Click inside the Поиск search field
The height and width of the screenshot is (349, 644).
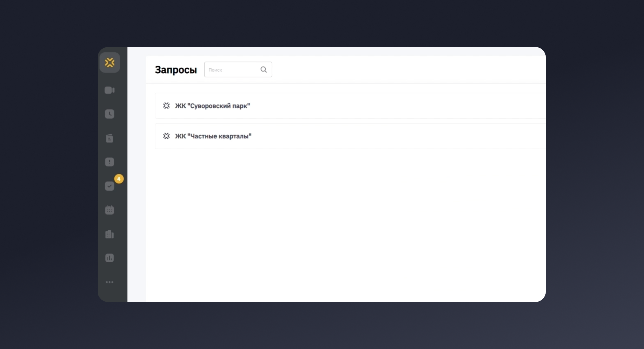[x=232, y=69]
